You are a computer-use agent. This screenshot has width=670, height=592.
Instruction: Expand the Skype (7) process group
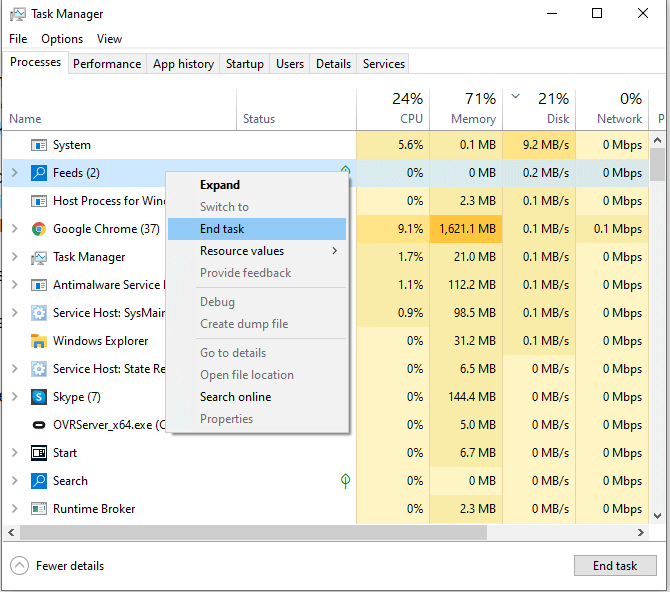pyautogui.click(x=15, y=397)
